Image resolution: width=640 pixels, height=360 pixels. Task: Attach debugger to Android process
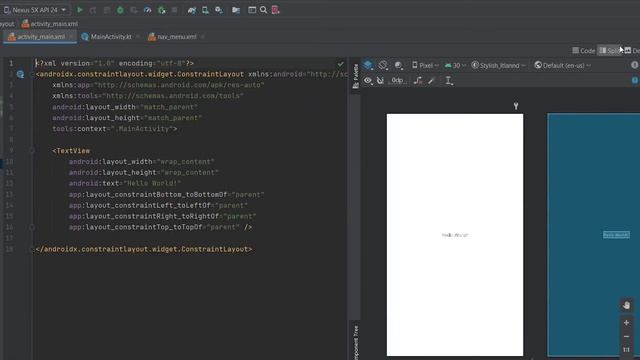click(x=162, y=10)
